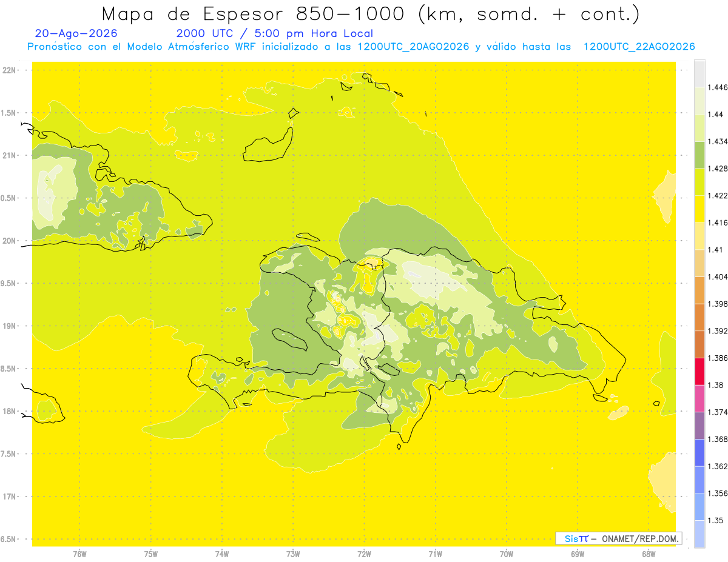Click the legend value 1.422
This screenshot has height=562, width=728.
[718, 196]
